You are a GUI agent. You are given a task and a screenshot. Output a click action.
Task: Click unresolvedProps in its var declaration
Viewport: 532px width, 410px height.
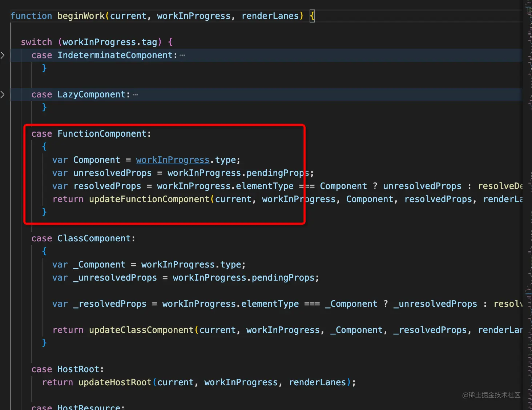click(112, 173)
